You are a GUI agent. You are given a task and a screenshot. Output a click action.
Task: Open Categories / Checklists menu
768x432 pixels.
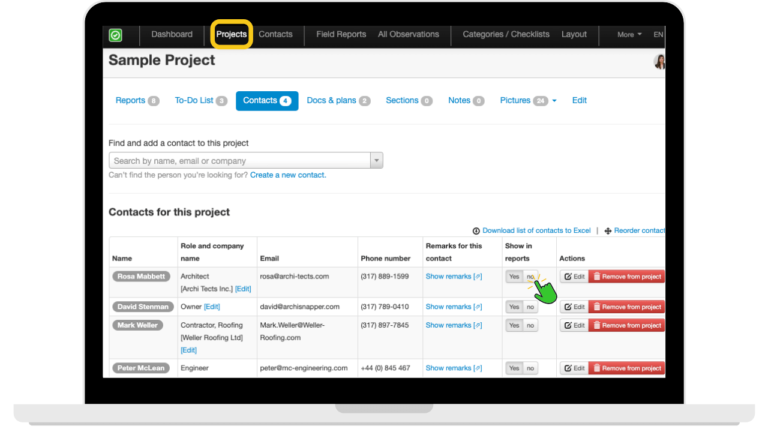click(x=506, y=34)
